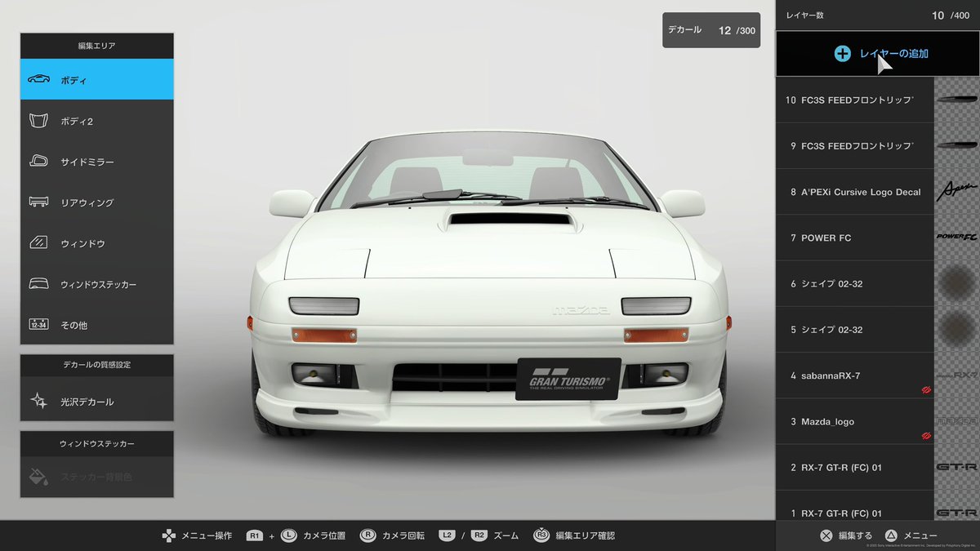This screenshot has width=980, height=551.
Task: Select layer 10 FC3S FEEDフロントリップ
Action: 854,100
